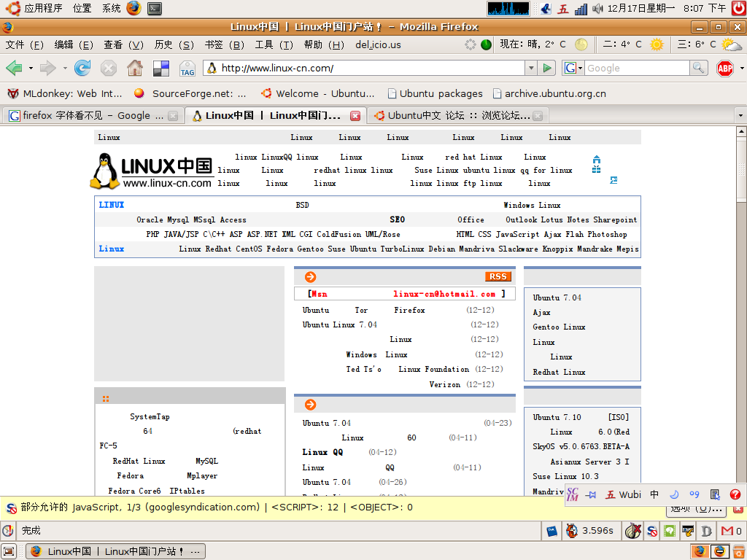The height and width of the screenshot is (560, 747).
Task: Switch to the firefox 字体看不见 Google tab
Action: 93,115
